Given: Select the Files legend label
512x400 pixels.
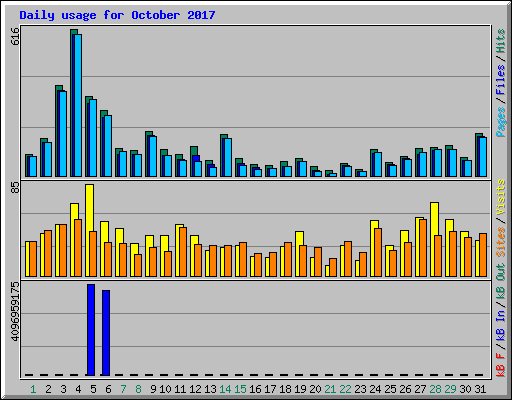Looking at the screenshot, I should (x=500, y=80).
